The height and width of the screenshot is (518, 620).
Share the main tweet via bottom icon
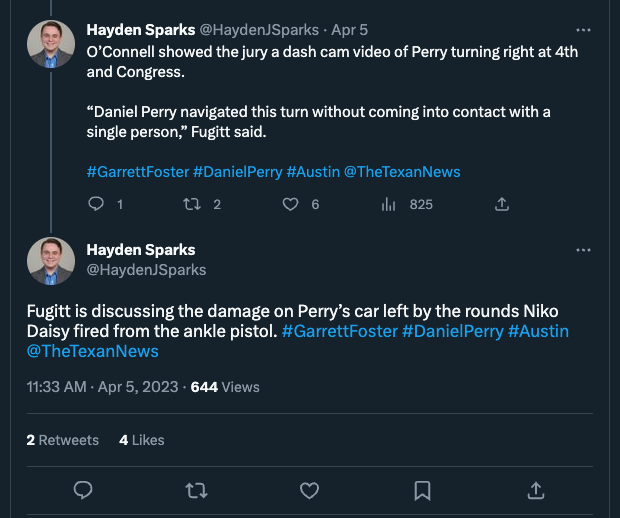pos(536,490)
